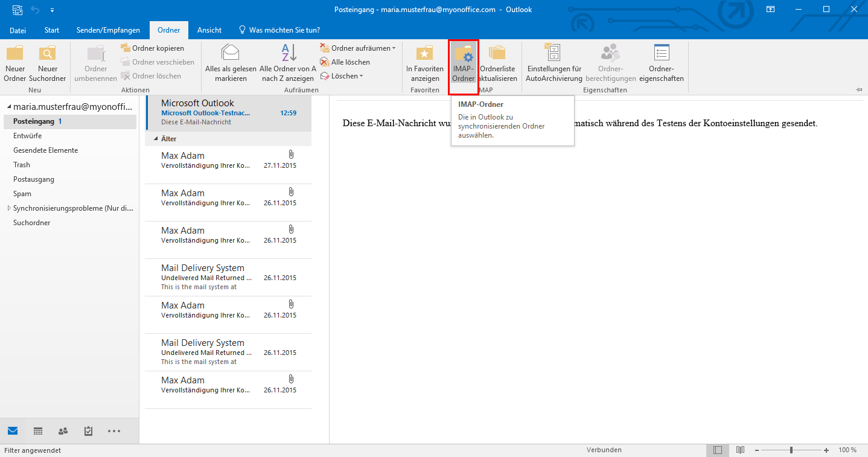Click the zoom in plus button
Image resolution: width=868 pixels, height=457 pixels.
click(x=826, y=450)
